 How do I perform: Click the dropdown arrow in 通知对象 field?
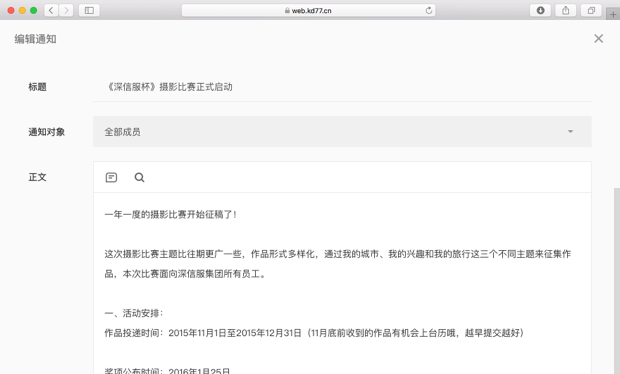click(x=570, y=132)
